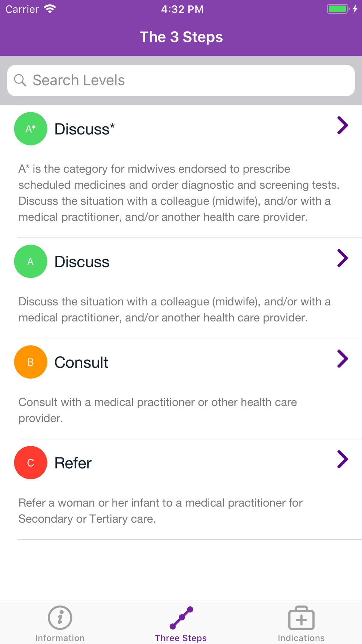The height and width of the screenshot is (644, 362).
Task: Open Consult details via chevron arrow
Action: tap(342, 359)
